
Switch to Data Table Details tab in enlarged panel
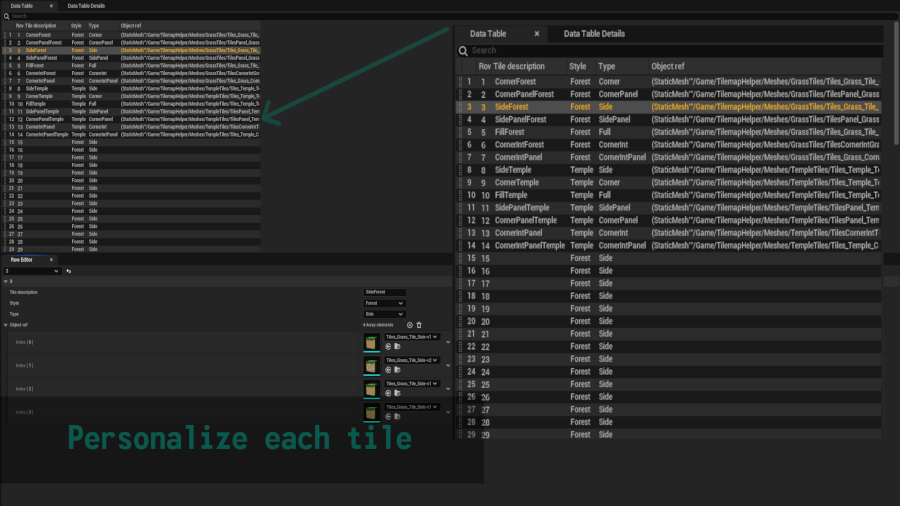tap(594, 34)
